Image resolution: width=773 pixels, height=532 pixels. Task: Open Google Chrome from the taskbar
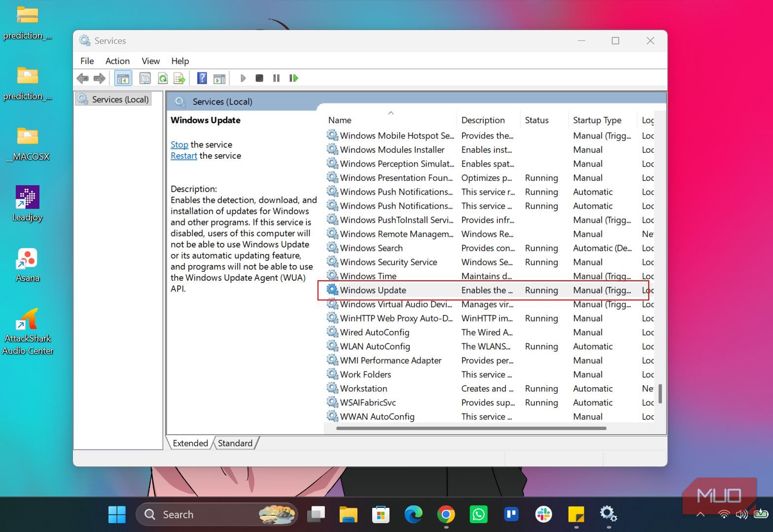click(x=446, y=514)
